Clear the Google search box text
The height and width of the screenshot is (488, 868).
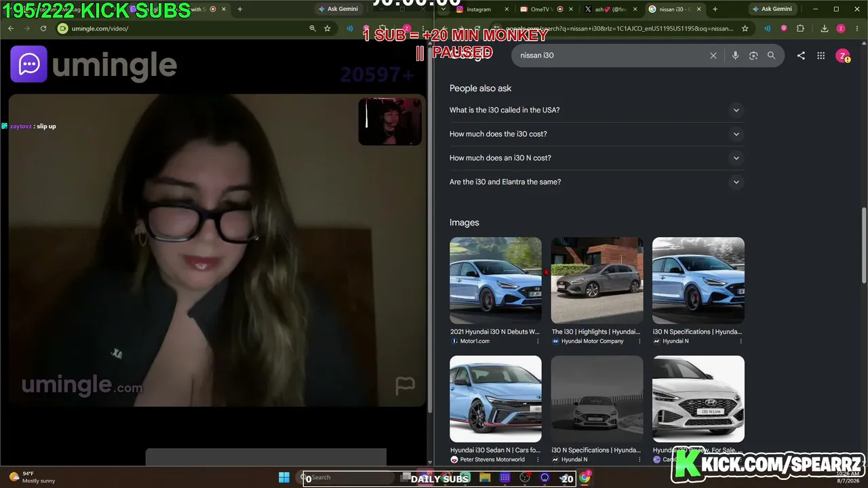713,56
